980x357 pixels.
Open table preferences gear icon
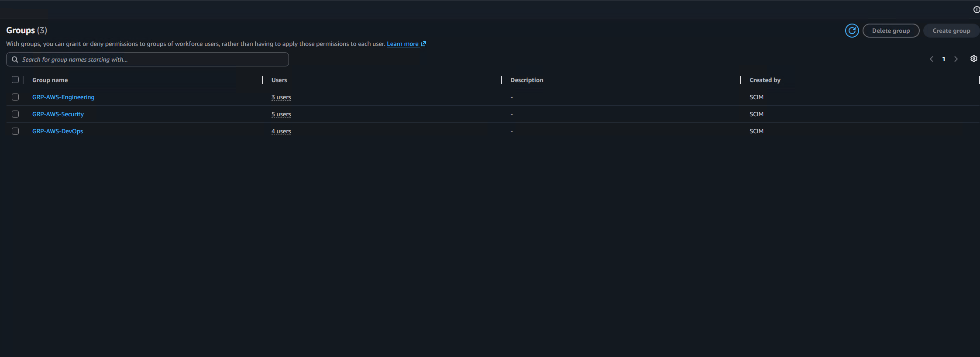(x=973, y=59)
